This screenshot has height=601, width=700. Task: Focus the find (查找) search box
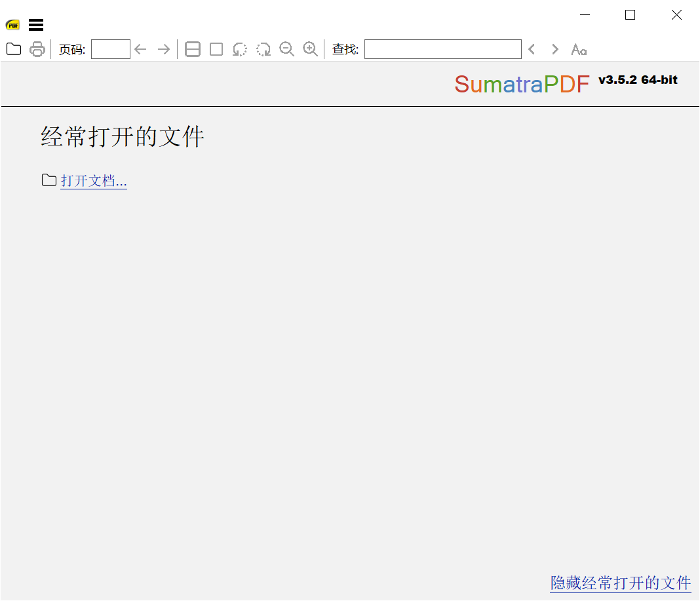(x=443, y=49)
